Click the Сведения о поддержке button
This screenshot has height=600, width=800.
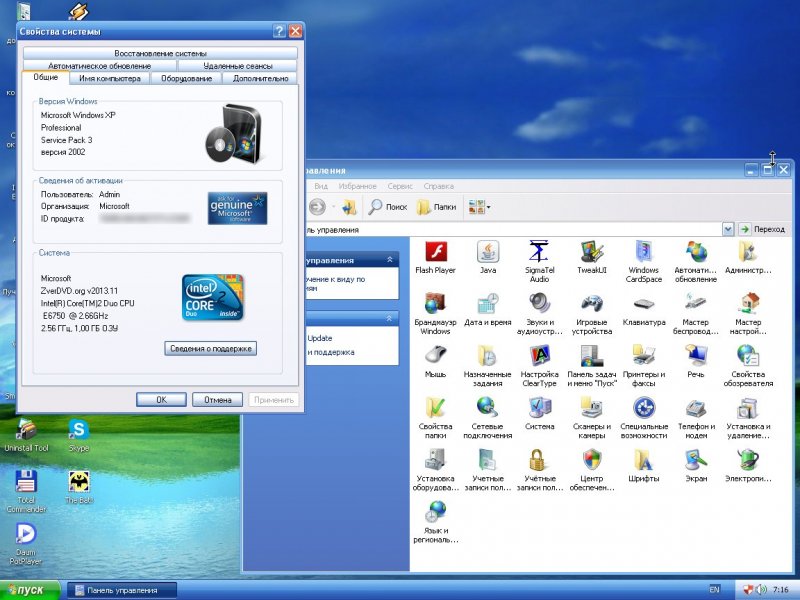pos(211,348)
